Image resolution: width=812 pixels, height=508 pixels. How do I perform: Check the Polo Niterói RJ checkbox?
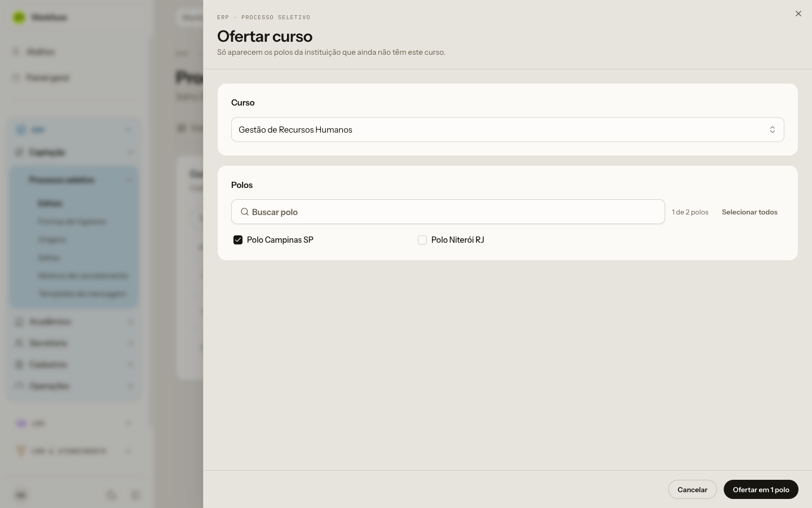pyautogui.click(x=422, y=240)
